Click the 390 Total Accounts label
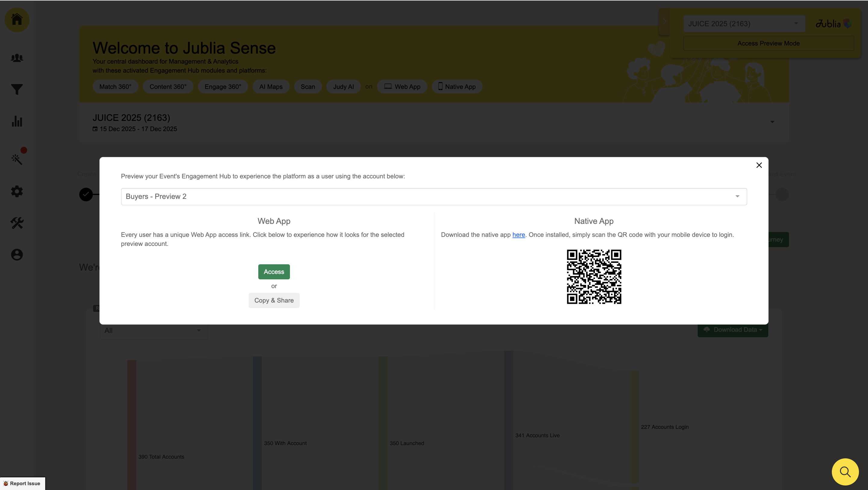This screenshot has width=868, height=490. [x=161, y=457]
